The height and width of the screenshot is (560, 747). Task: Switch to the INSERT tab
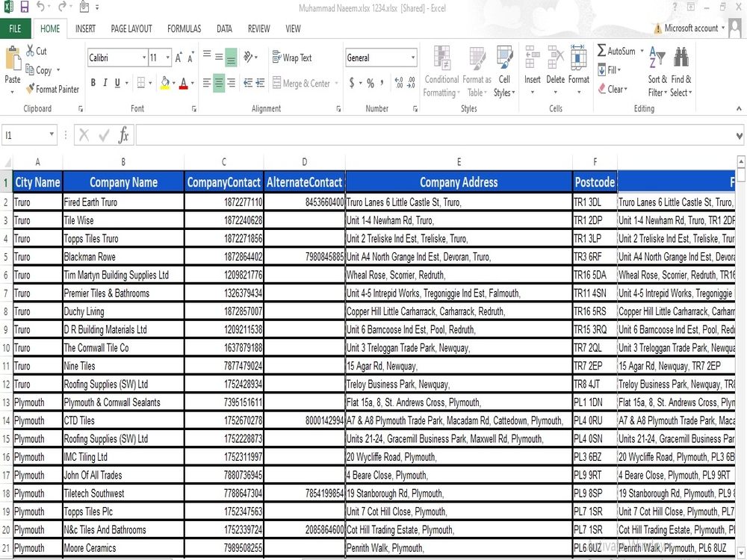pos(85,28)
